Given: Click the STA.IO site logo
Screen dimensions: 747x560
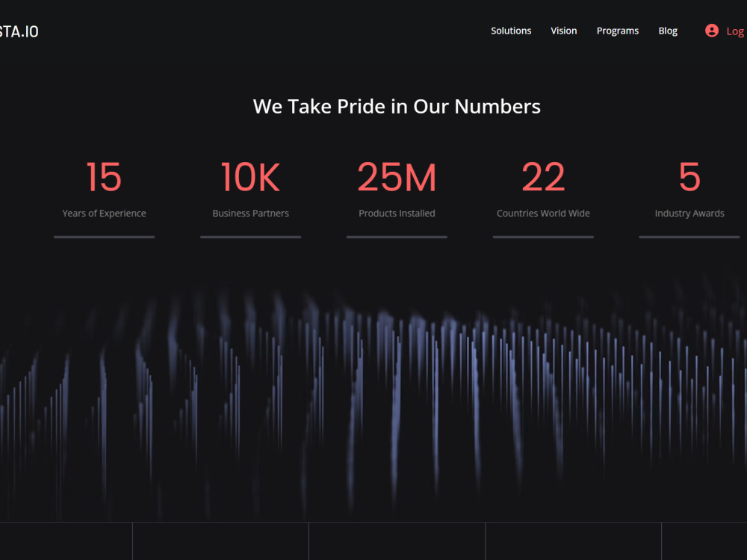Looking at the screenshot, I should [x=19, y=32].
